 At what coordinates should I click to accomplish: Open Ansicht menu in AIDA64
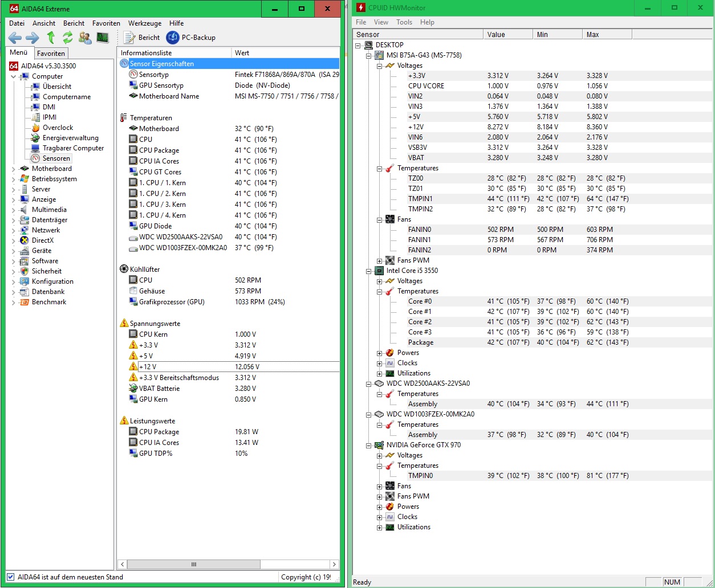(x=44, y=23)
